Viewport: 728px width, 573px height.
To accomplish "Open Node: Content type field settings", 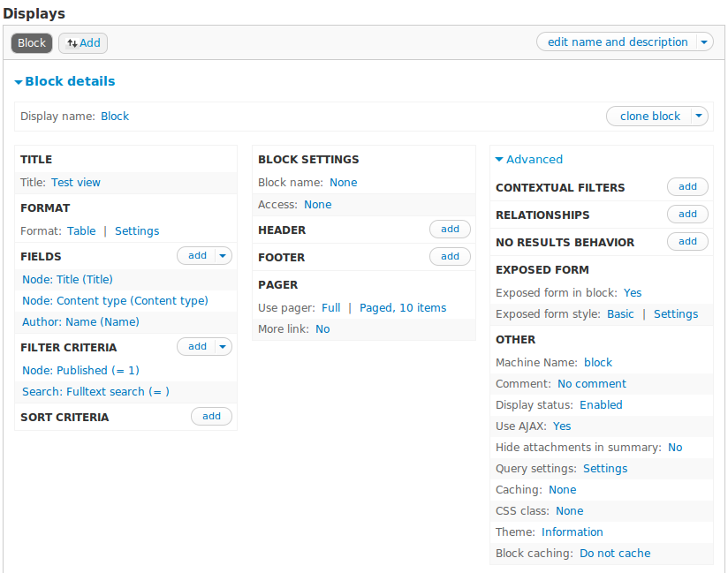I will pyautogui.click(x=115, y=301).
